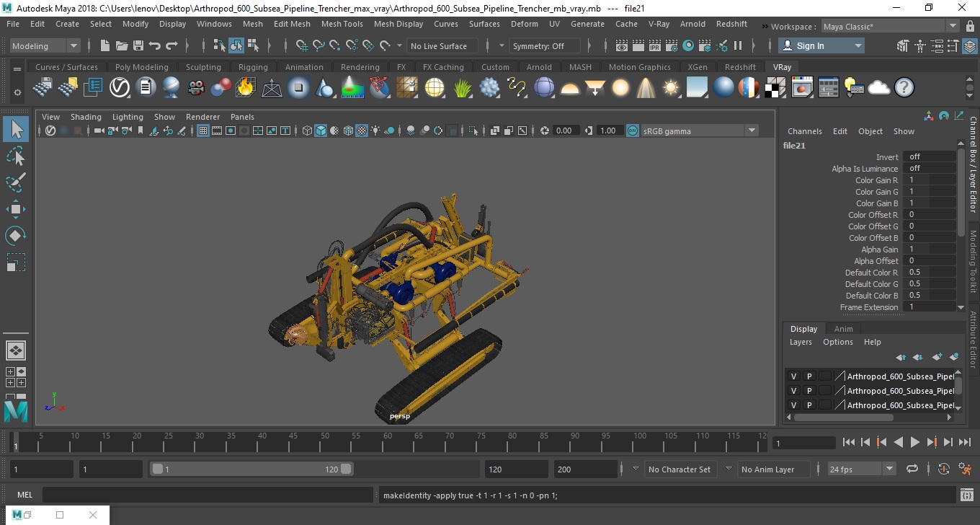This screenshot has width=980, height=525.
Task: Start IPR render from the status line
Action: tap(654, 45)
